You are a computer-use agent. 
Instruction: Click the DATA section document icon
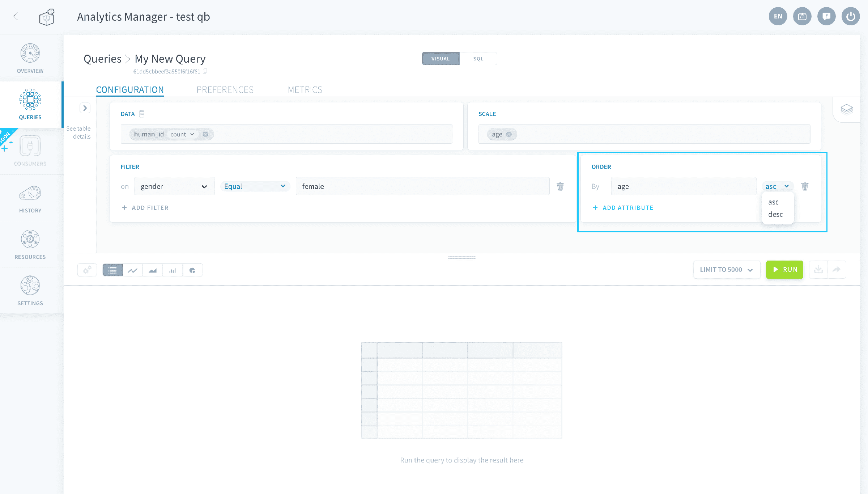coord(142,114)
